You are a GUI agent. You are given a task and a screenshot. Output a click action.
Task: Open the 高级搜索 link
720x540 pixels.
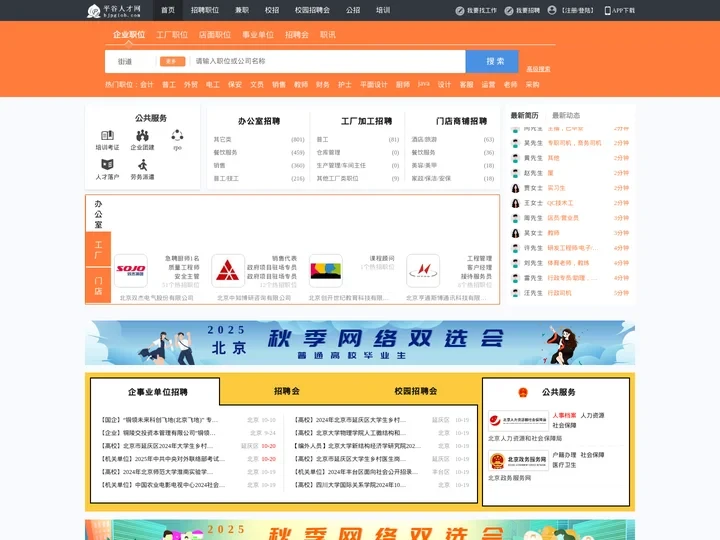pyautogui.click(x=538, y=69)
